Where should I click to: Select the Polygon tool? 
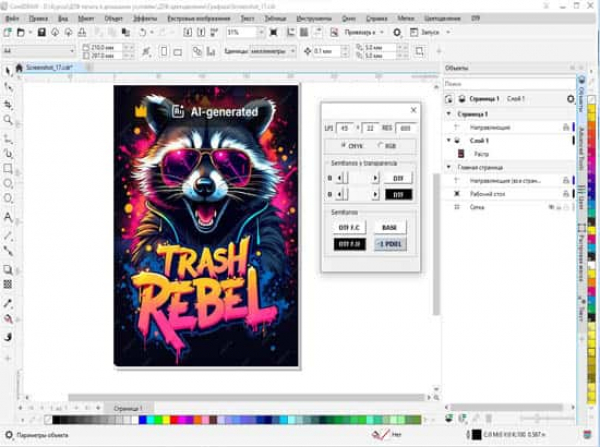pyautogui.click(x=8, y=198)
